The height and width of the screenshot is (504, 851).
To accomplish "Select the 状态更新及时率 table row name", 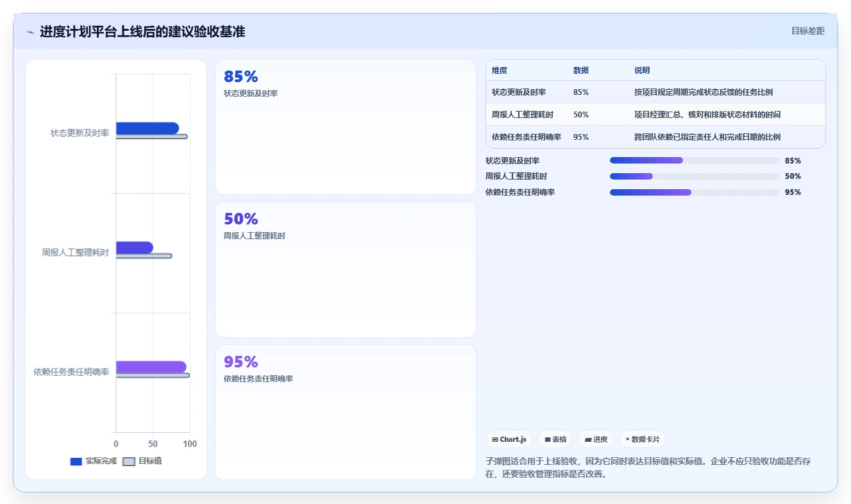I will point(519,92).
